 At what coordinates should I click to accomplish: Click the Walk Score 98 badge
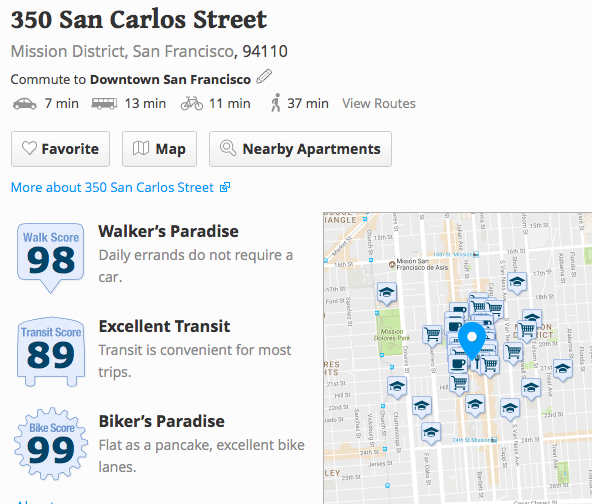[51, 258]
